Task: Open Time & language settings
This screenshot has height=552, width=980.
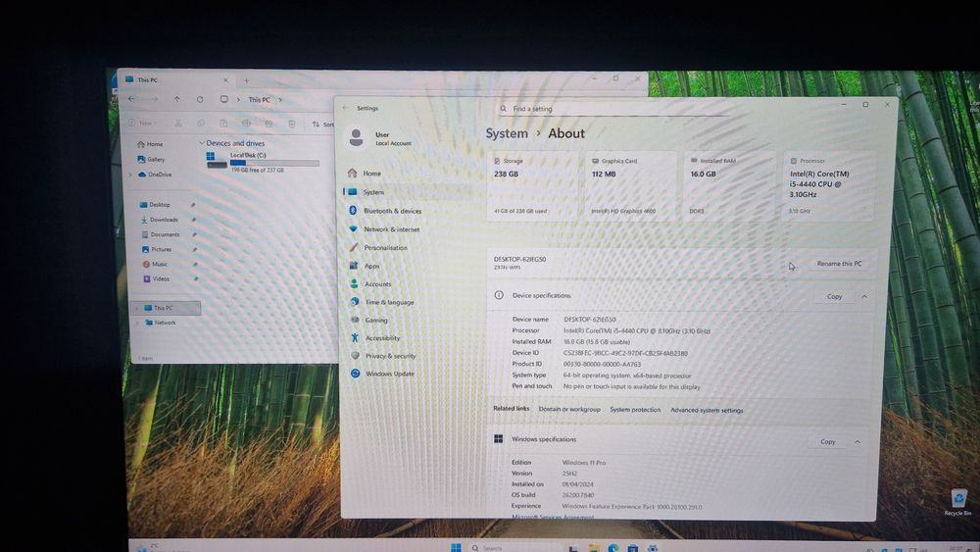Action: point(382,302)
